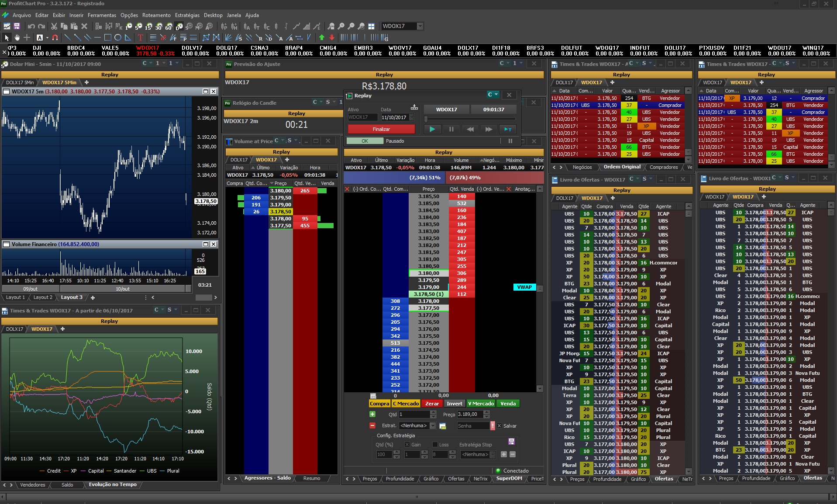The image size is (837, 504).
Task: Select the hand pan tool
Action: pyautogui.click(x=17, y=38)
